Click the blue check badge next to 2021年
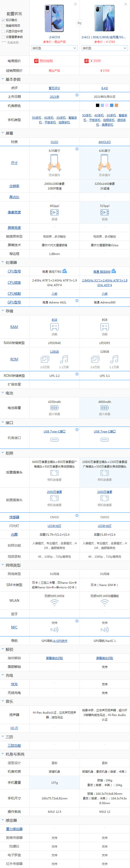Viewport: 130px width, 868px height. (77, 95)
